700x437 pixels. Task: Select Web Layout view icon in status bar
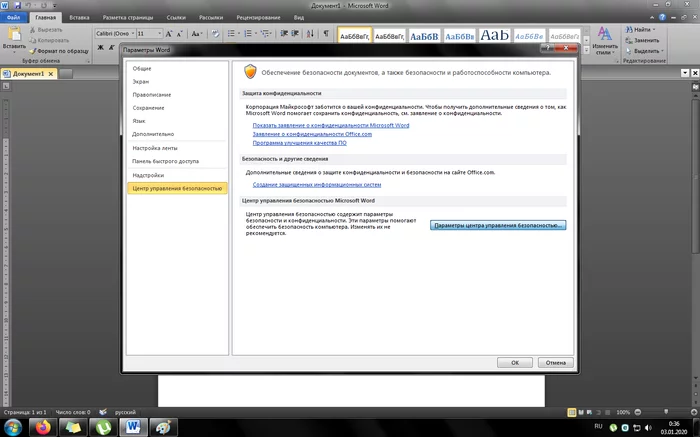pyautogui.click(x=589, y=412)
